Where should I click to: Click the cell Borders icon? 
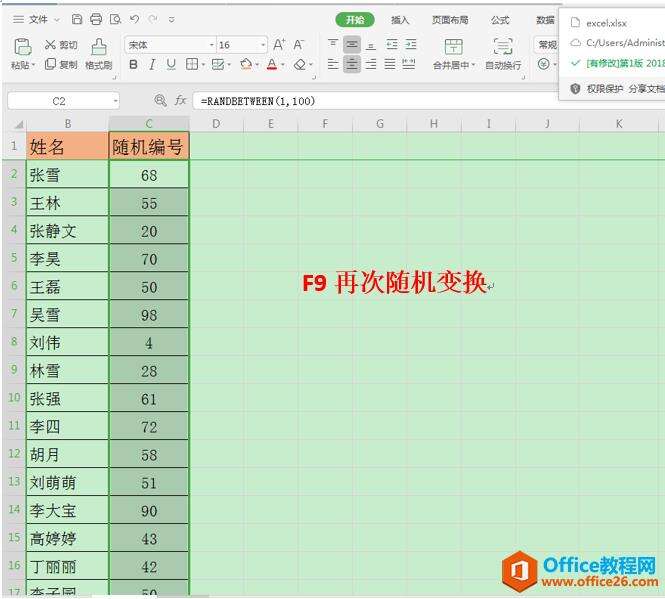click(x=192, y=64)
